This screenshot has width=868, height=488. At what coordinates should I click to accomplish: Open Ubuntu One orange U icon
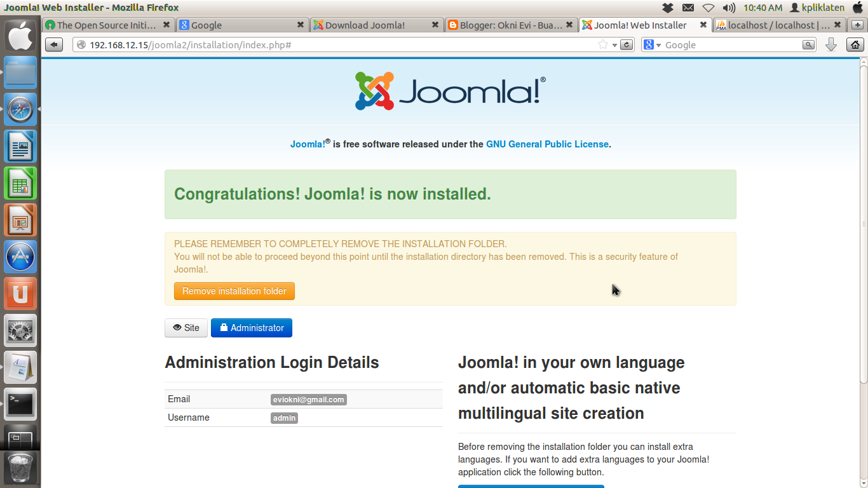(x=21, y=294)
